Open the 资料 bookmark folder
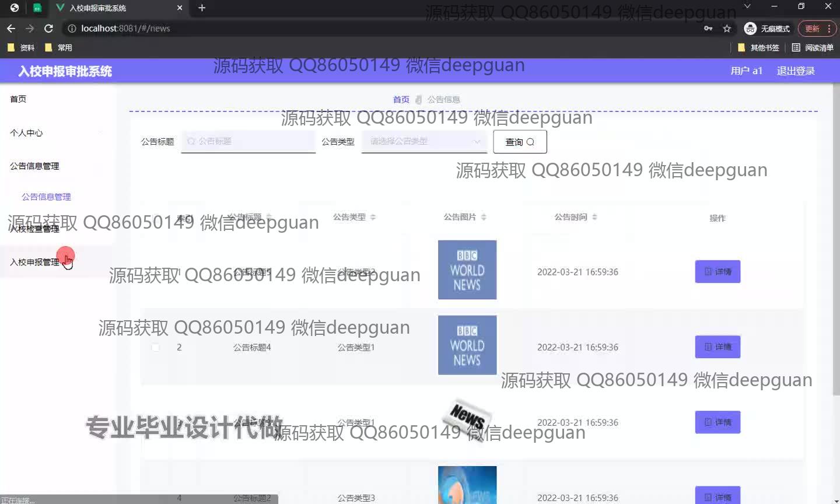Image resolution: width=840 pixels, height=504 pixels. (21, 48)
